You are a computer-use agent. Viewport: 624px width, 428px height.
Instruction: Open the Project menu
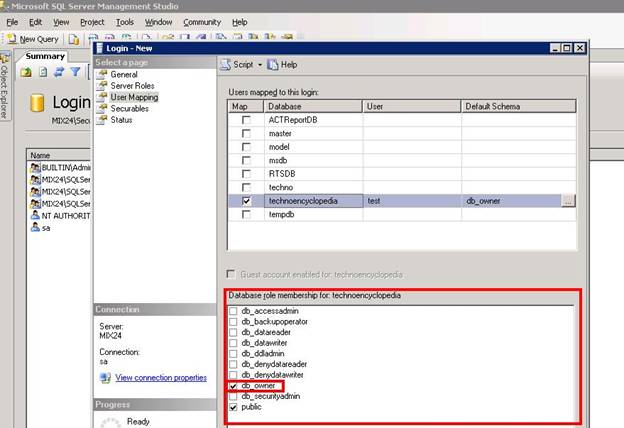(x=92, y=22)
